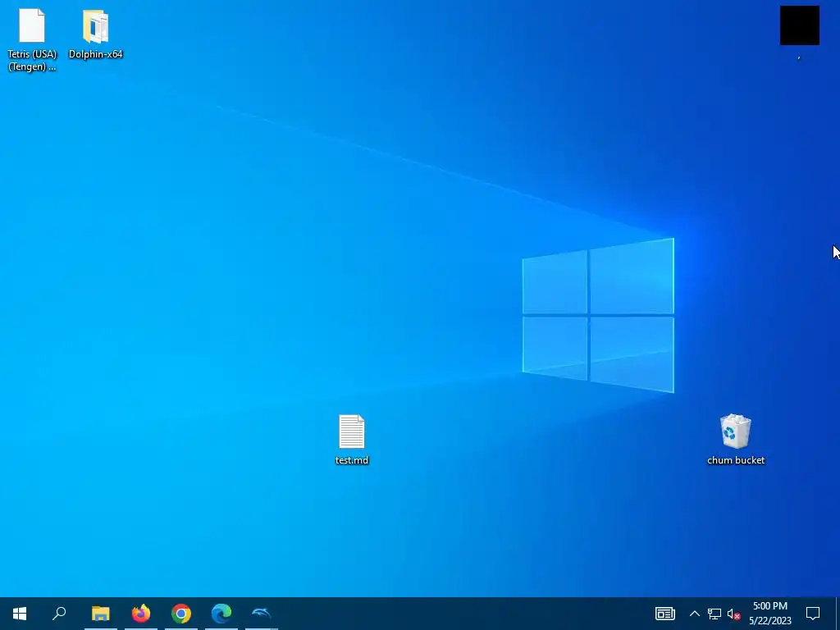Viewport: 840px width, 630px height.
Task: Open taskbar Search magnifier
Action: [59, 614]
